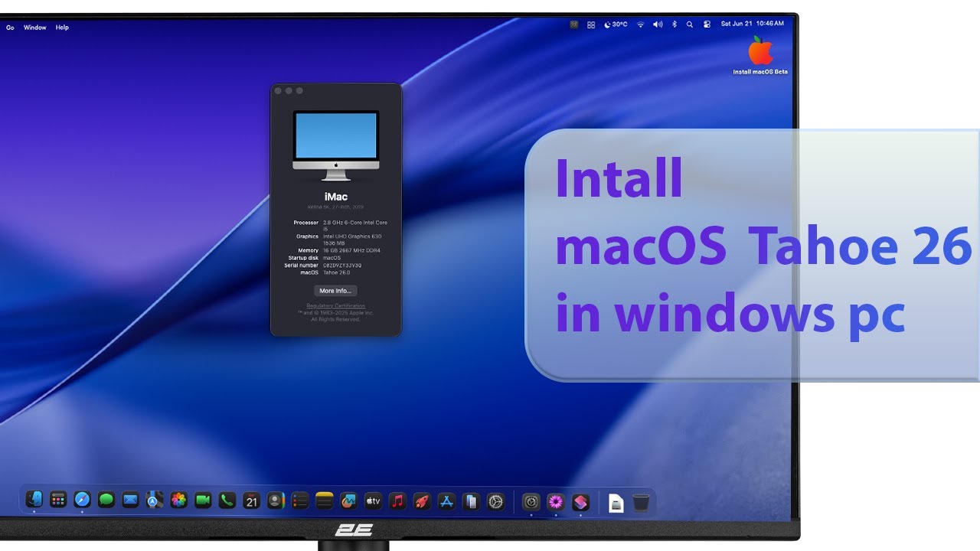Open the white document icon beside Trash
Viewport: 980px width, 551px height.
coord(616,502)
